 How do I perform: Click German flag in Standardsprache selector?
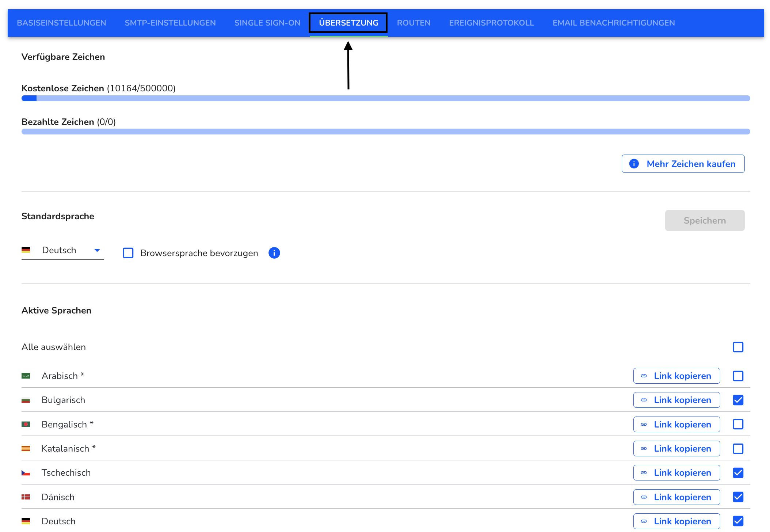point(26,250)
